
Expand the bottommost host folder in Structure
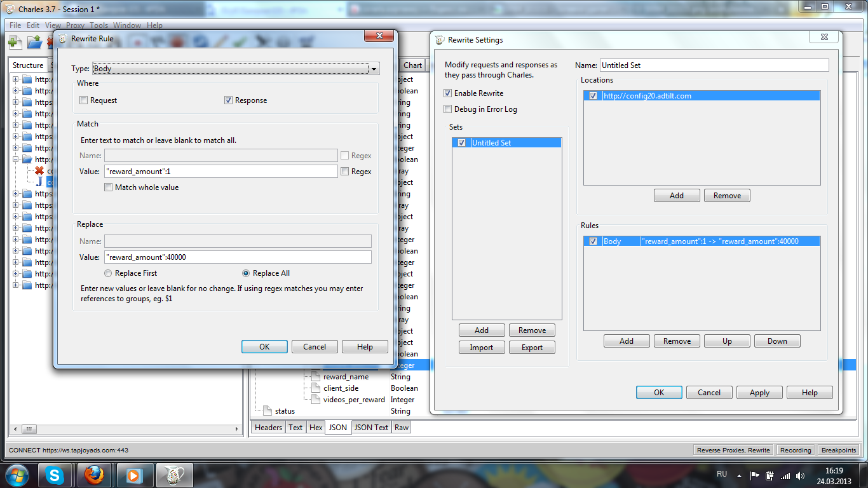pyautogui.click(x=16, y=285)
